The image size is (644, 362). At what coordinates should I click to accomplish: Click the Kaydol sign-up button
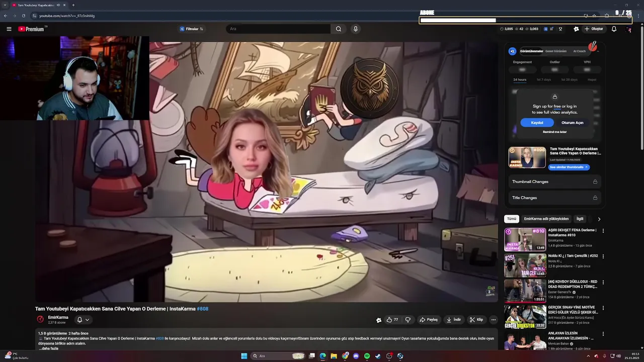click(x=537, y=123)
